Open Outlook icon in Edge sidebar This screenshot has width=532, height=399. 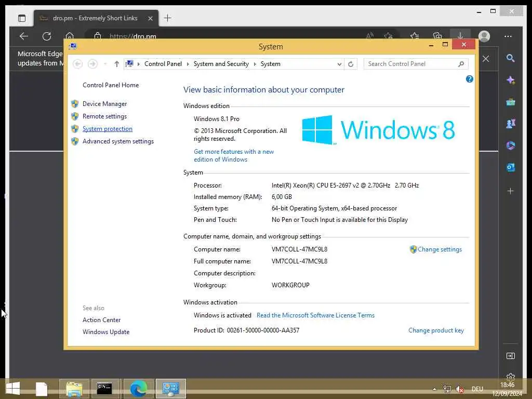coord(511,167)
